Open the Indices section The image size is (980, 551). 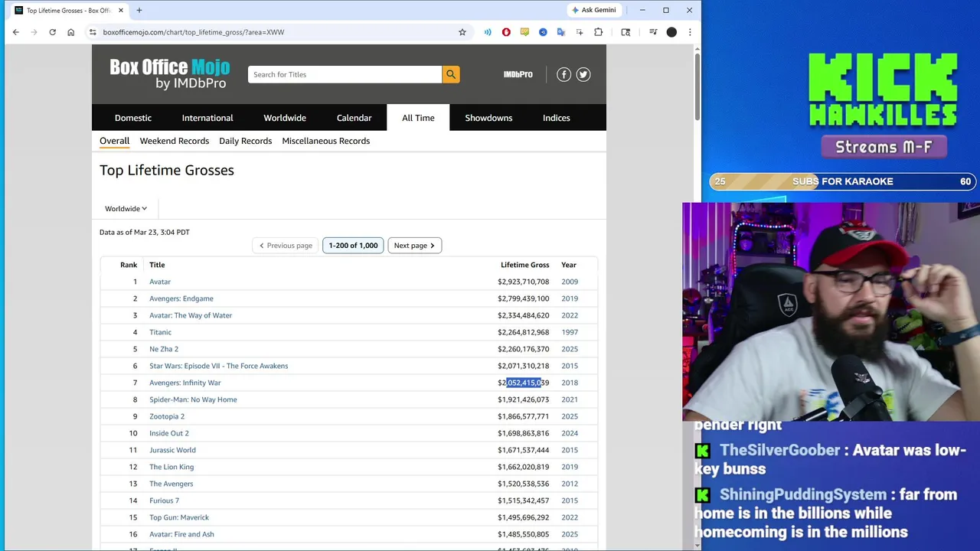pos(557,118)
